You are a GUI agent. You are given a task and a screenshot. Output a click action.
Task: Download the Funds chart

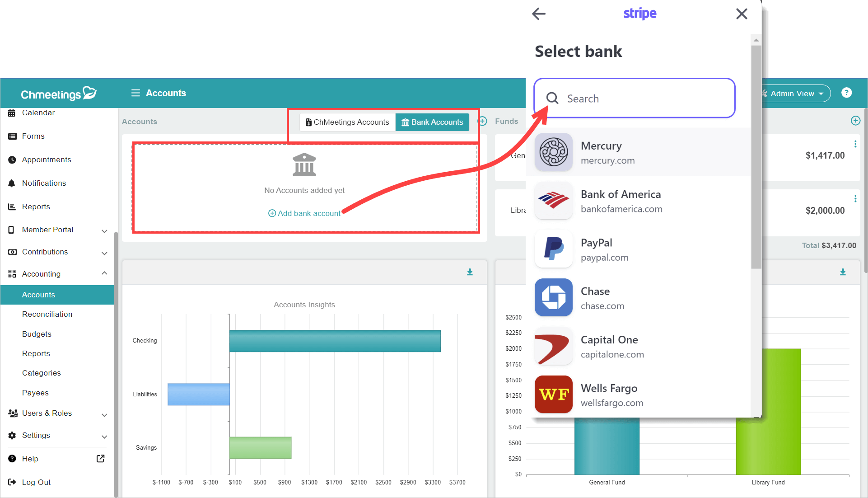843,272
